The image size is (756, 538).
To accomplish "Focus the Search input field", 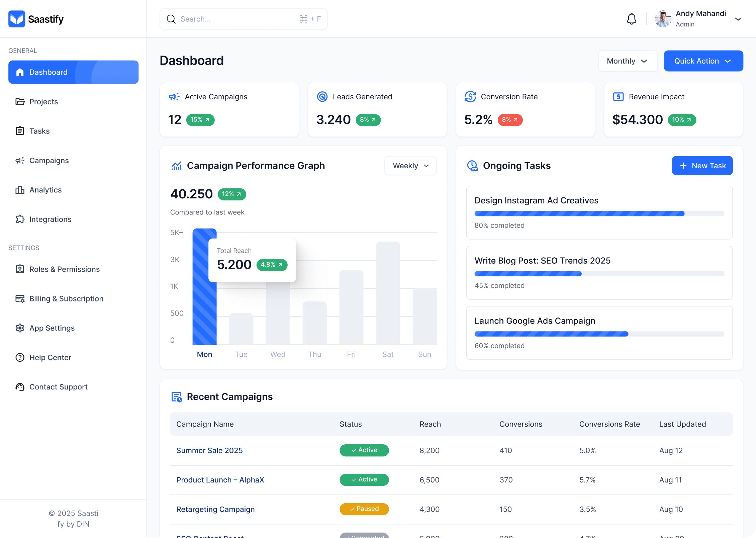I will [x=238, y=19].
